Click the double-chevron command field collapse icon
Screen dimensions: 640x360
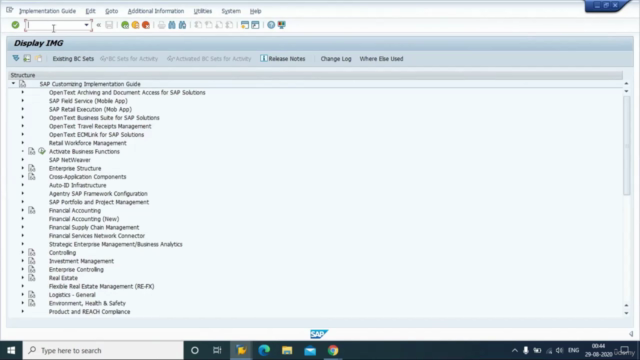pyautogui.click(x=98, y=25)
